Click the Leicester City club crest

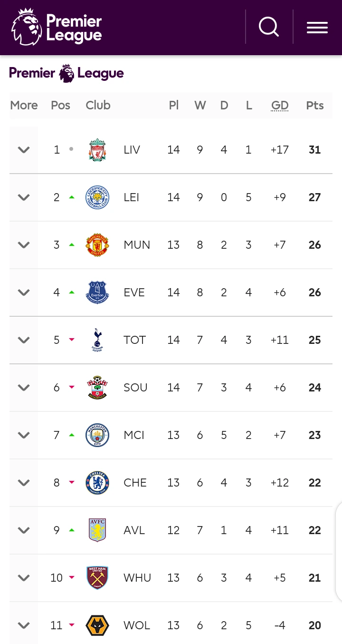point(97,197)
